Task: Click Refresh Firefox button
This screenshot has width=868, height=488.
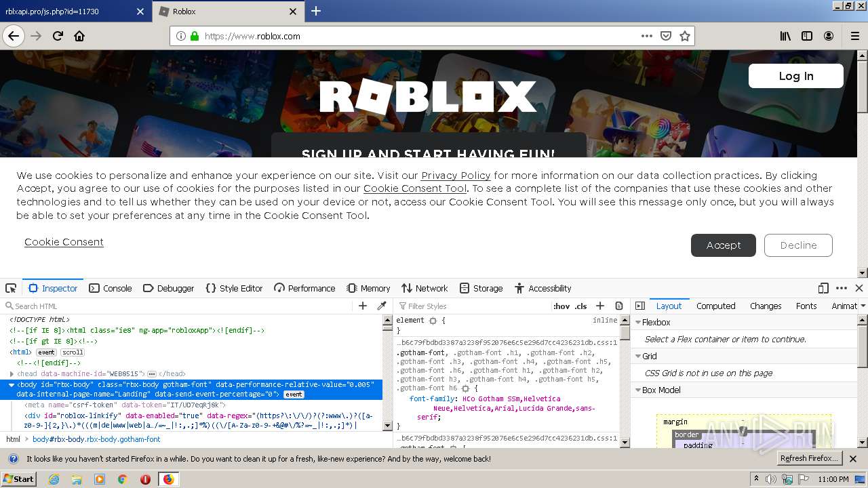Action: 810,459
